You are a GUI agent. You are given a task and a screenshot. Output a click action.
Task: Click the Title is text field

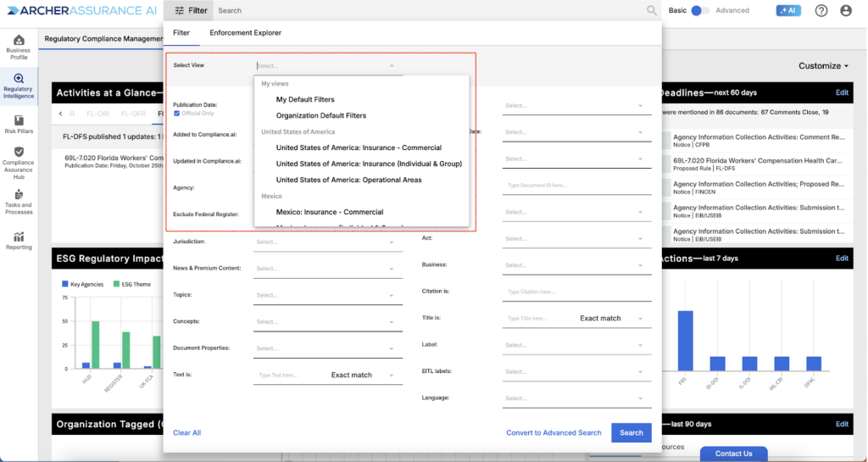(x=540, y=318)
